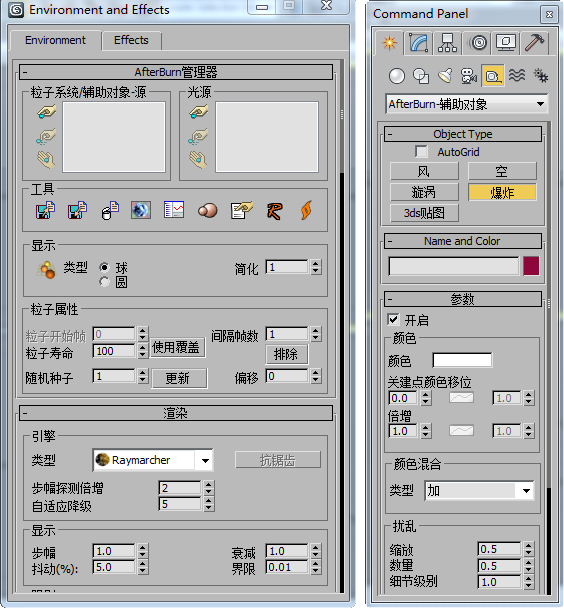Image resolution: width=564 pixels, height=608 pixels.
Task: Click the 倍增 curve graph button
Action: pos(461,431)
